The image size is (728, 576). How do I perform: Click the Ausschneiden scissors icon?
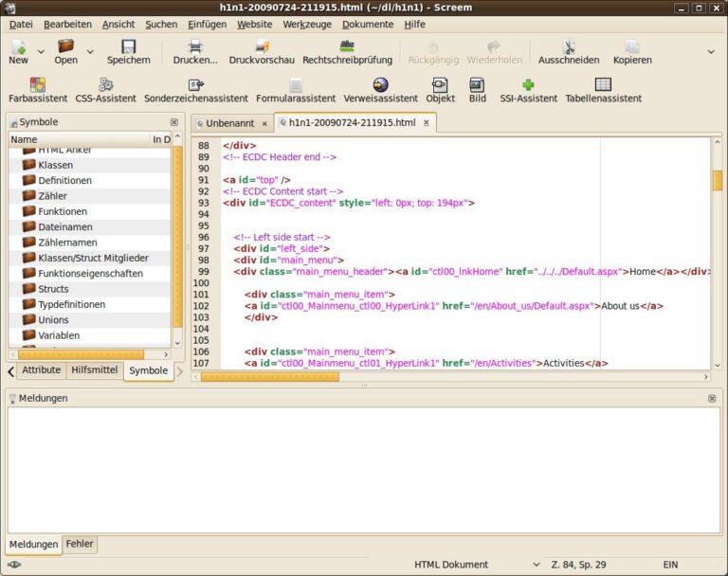point(569,46)
